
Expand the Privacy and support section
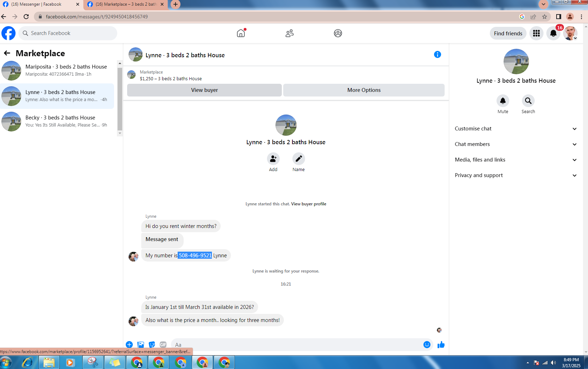(516, 175)
